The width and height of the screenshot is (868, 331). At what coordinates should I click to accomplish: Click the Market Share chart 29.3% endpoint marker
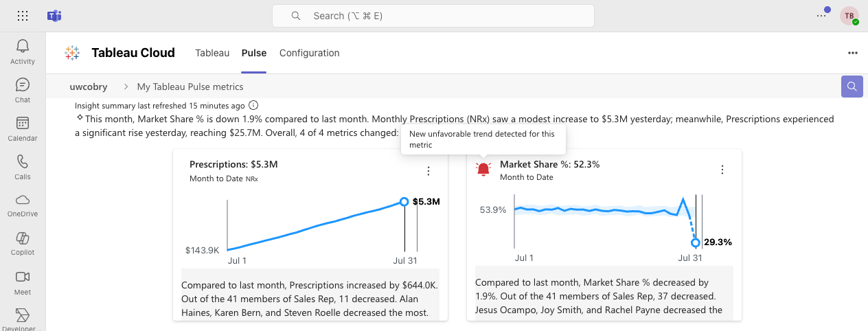pos(696,242)
